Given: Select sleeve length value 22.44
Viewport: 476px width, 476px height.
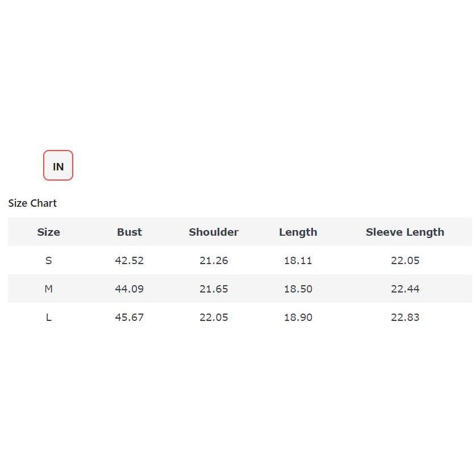Looking at the screenshot, I should pos(405,289).
